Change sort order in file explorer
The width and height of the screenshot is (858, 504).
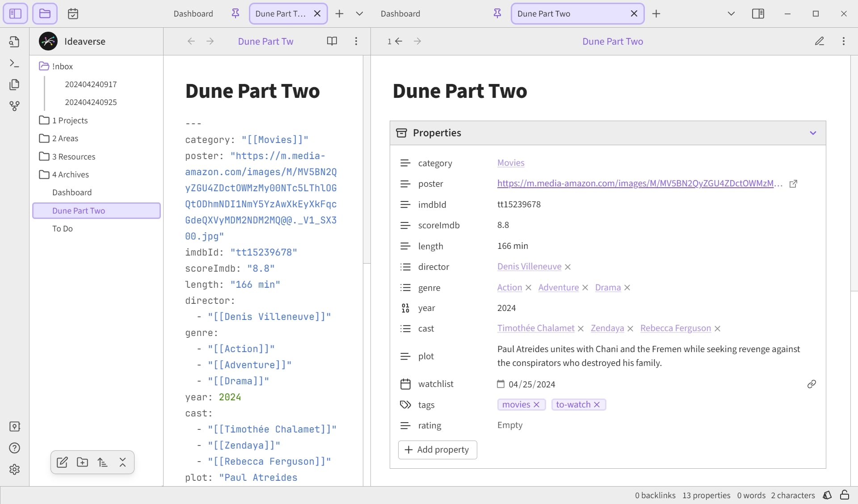point(102,462)
